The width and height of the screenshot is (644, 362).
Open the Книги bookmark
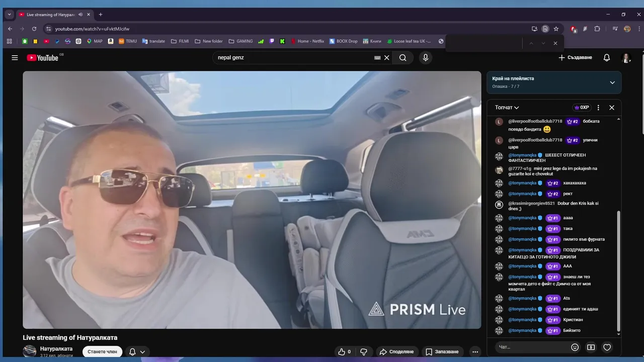372,41
